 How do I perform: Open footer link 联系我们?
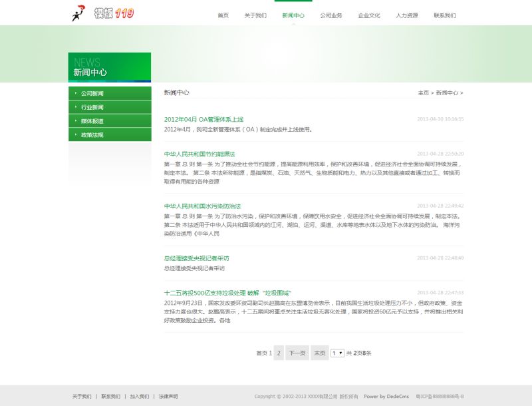point(110,396)
